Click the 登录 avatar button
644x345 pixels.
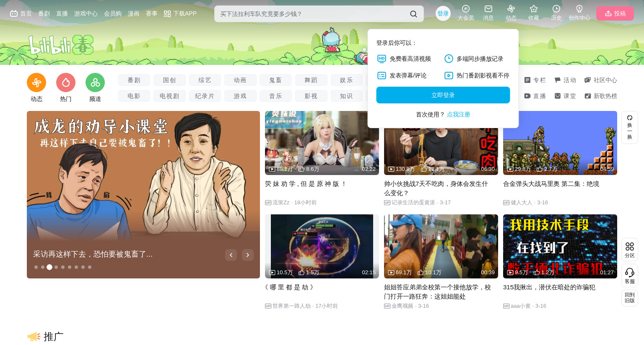pyautogui.click(x=443, y=13)
